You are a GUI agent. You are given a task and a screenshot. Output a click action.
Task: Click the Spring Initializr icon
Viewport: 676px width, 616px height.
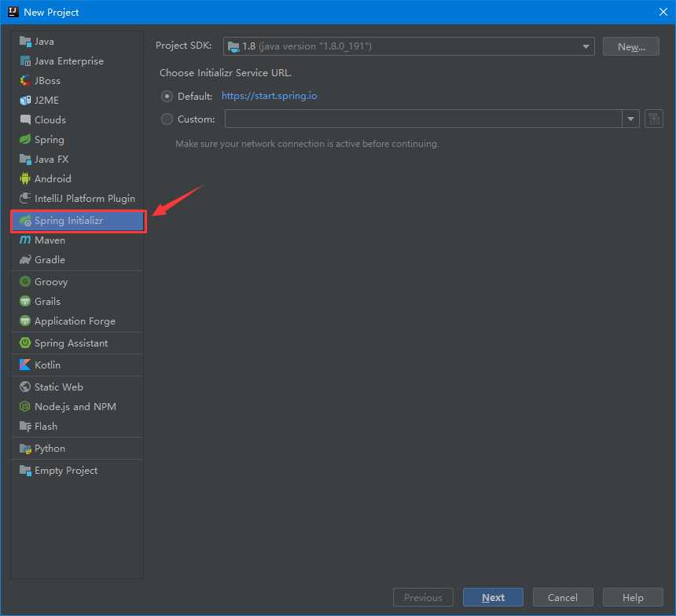tap(25, 221)
